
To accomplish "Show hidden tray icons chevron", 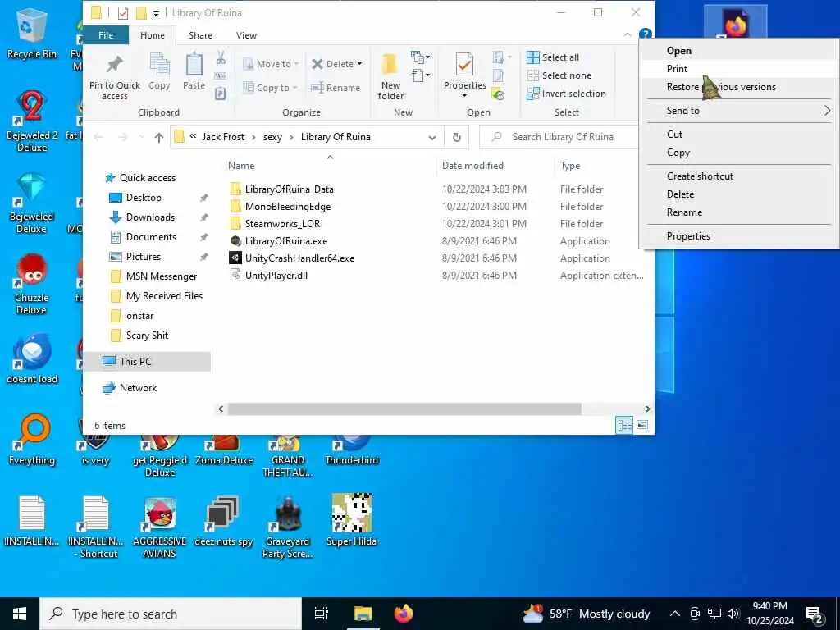I will coord(675,614).
